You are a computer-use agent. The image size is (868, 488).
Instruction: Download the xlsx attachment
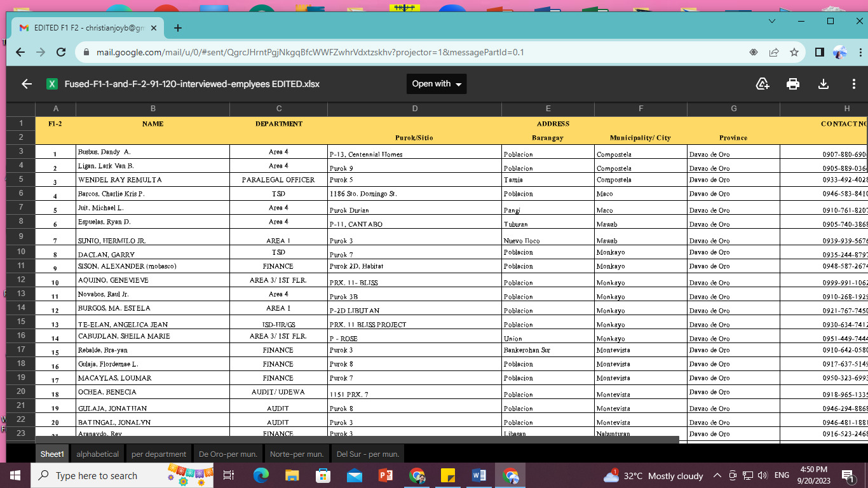click(824, 84)
